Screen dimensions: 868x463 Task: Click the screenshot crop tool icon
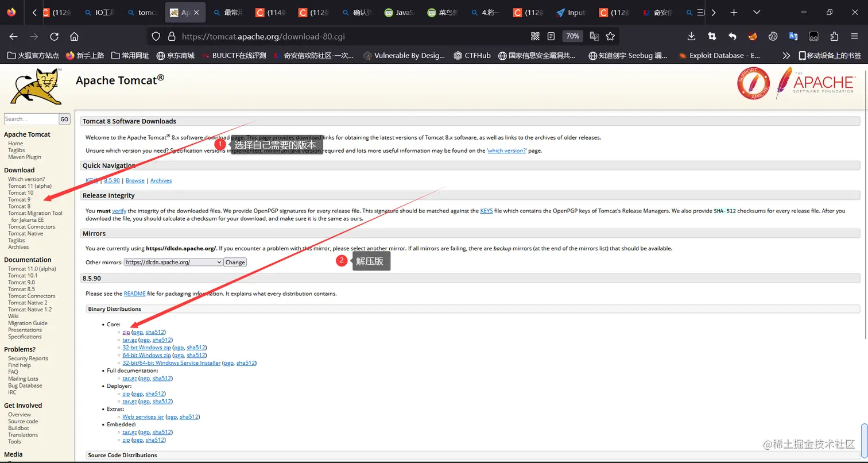(712, 36)
